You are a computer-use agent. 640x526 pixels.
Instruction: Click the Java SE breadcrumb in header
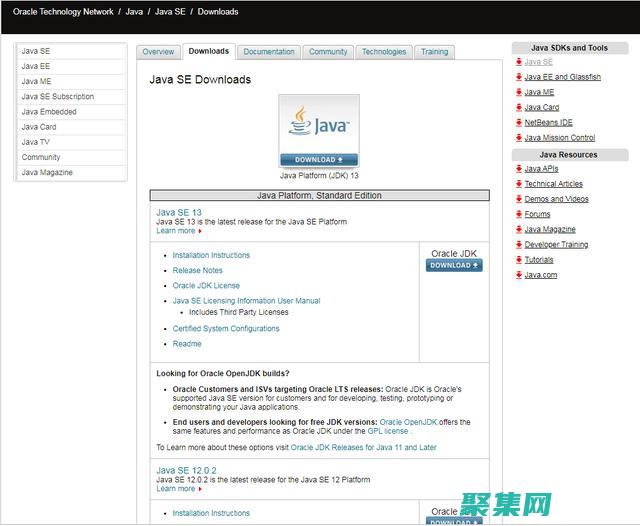(170, 12)
